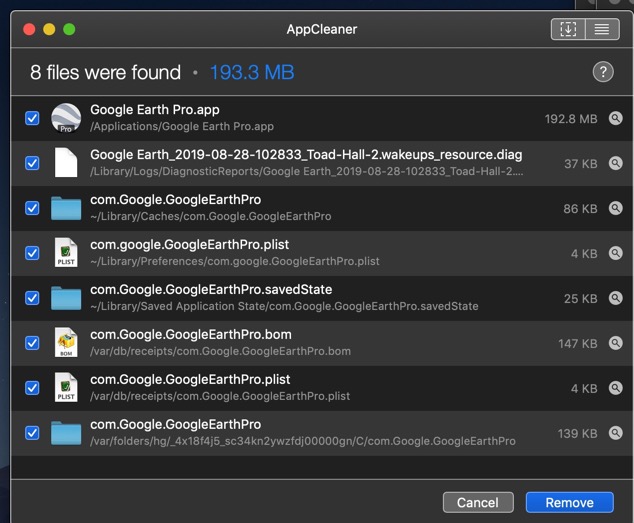The image size is (634, 523).
Task: Click path /var/db/receipts/com.Google.GoogleEarthPro.bom
Action: [220, 351]
